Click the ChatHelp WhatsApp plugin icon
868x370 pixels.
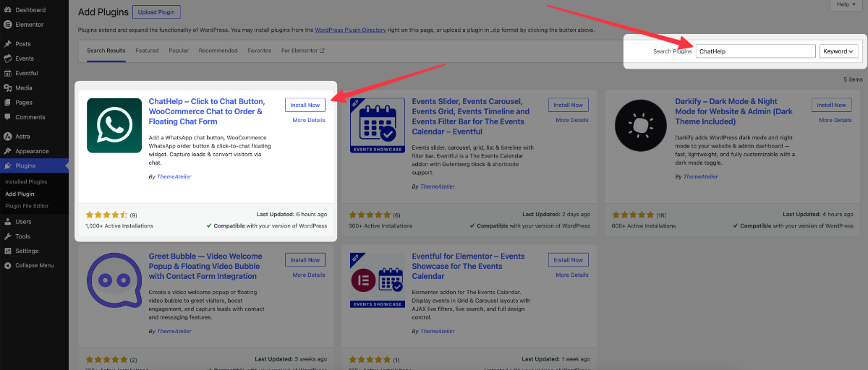[114, 125]
